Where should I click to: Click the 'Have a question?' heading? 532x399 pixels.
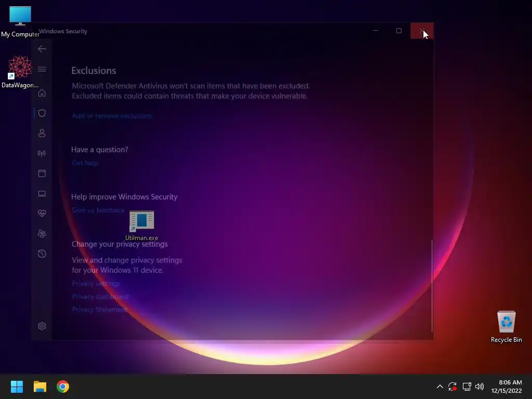tap(100, 150)
